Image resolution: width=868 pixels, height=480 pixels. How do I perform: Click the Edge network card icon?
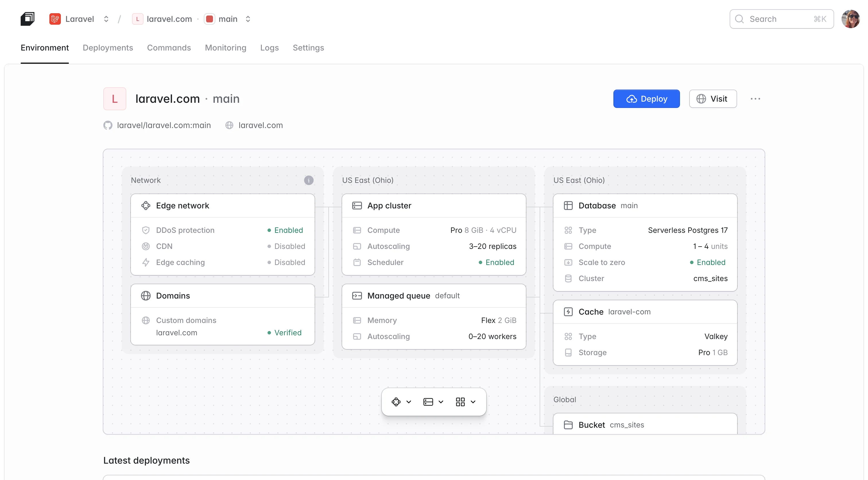[x=146, y=206]
